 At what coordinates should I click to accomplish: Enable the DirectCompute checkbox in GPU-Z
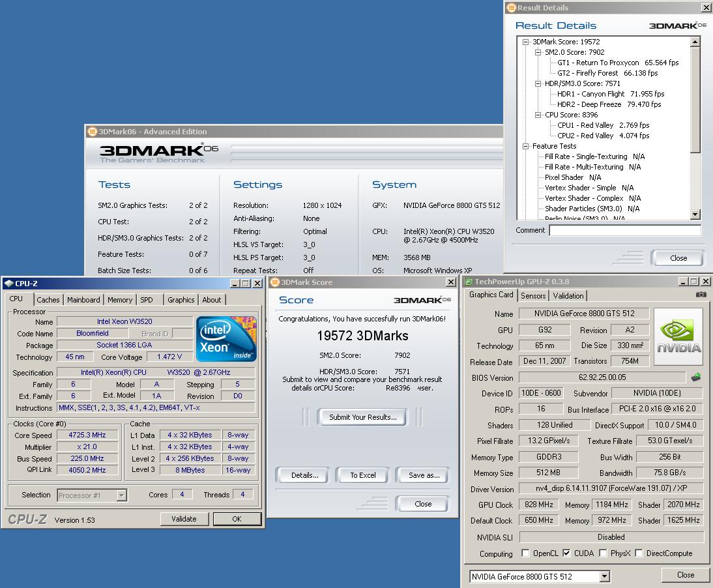[639, 553]
